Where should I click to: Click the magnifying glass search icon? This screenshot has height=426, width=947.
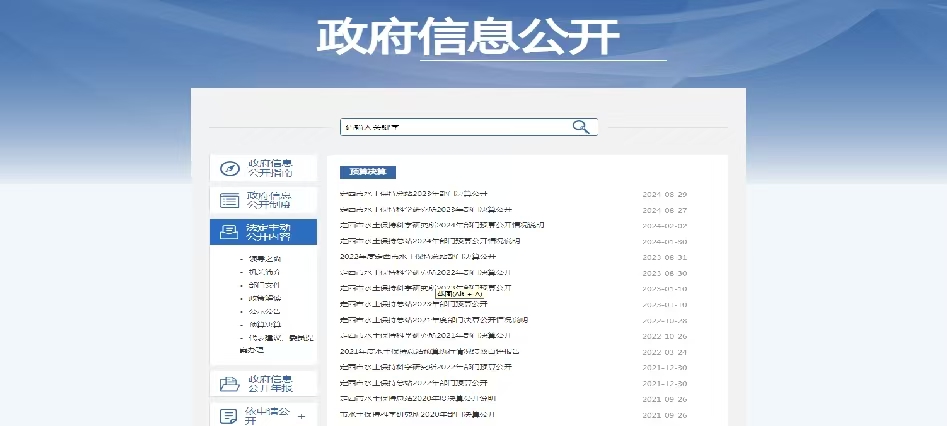tap(581, 127)
